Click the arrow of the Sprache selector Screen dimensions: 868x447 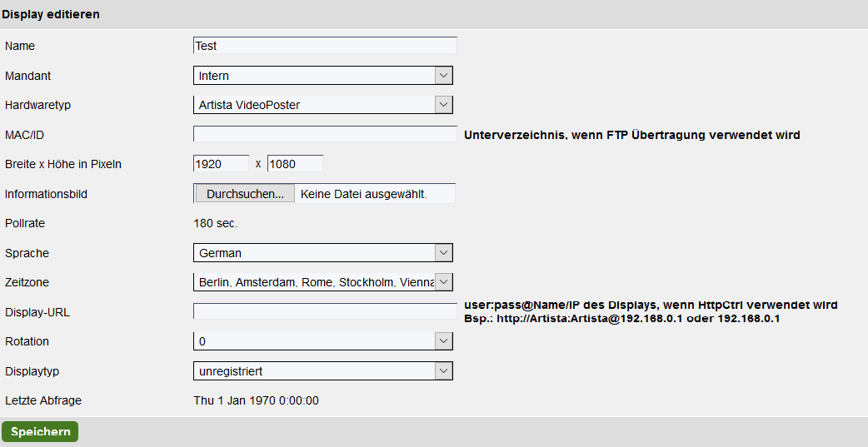444,252
